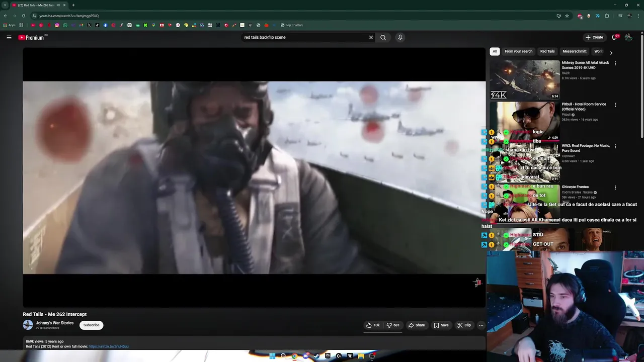Select the 'All' filter chip
The image size is (644, 362).
(x=495, y=51)
